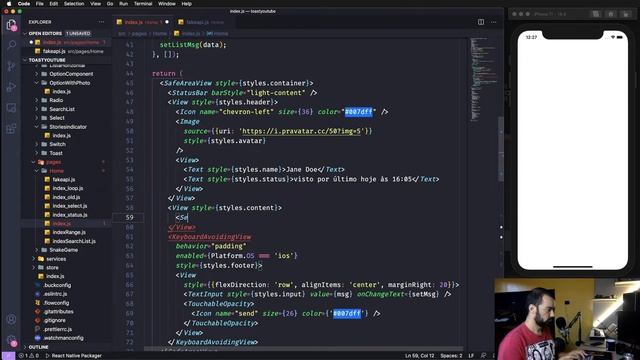640x360 pixels.
Task: Open .prettierrc.js in file tree
Action: point(58,329)
